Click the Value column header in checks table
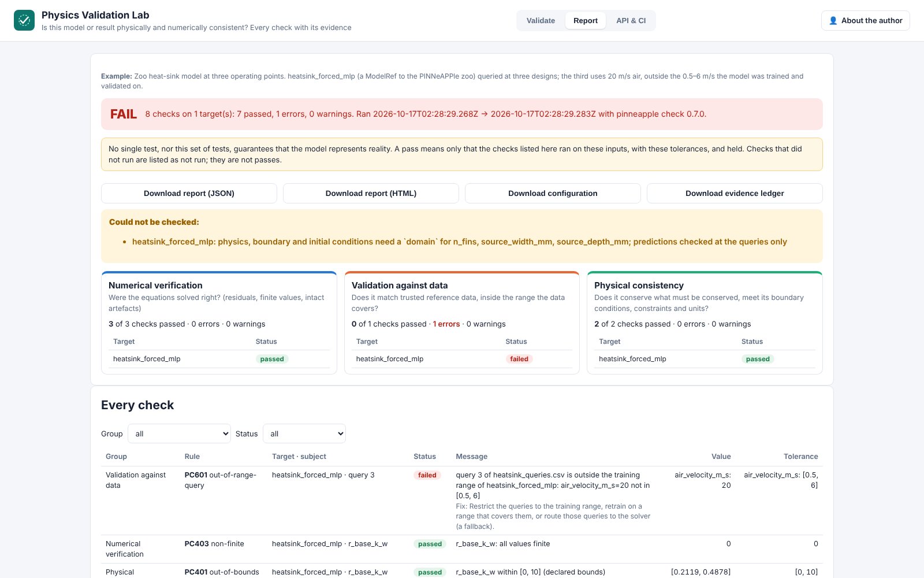Image resolution: width=924 pixels, height=578 pixels. coord(721,456)
